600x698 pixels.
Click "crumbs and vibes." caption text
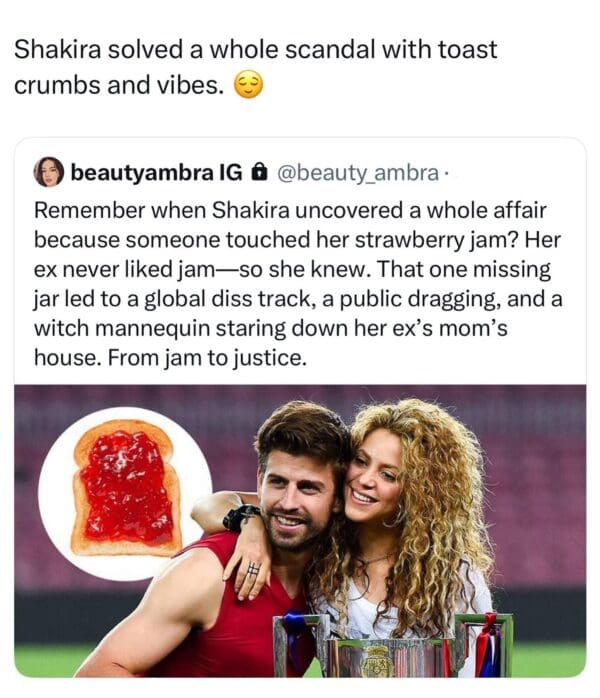(118, 85)
